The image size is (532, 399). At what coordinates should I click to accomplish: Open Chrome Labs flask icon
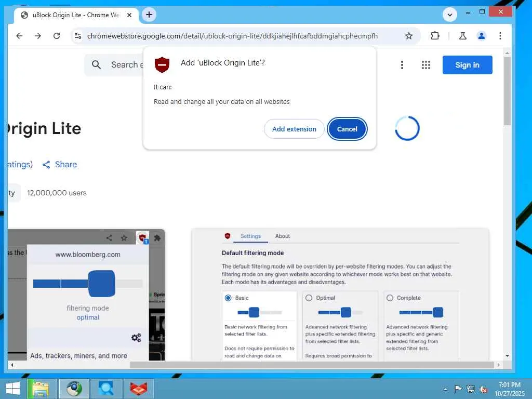463,36
